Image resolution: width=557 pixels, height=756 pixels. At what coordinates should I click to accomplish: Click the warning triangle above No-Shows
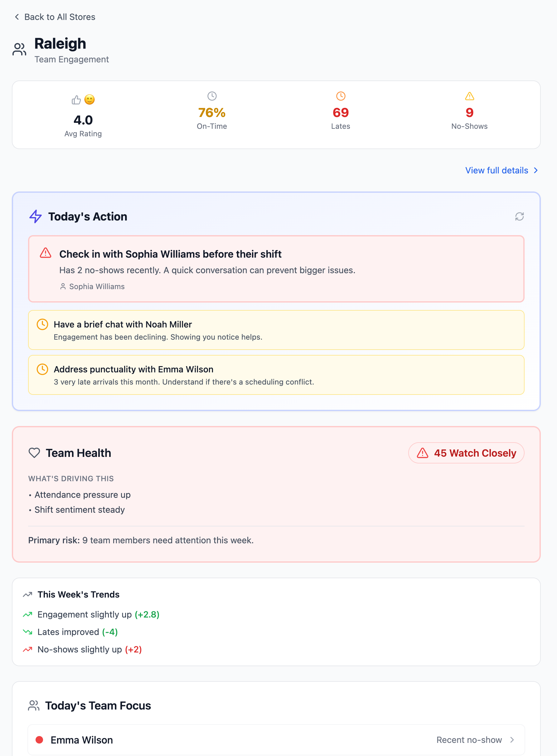coord(469,96)
